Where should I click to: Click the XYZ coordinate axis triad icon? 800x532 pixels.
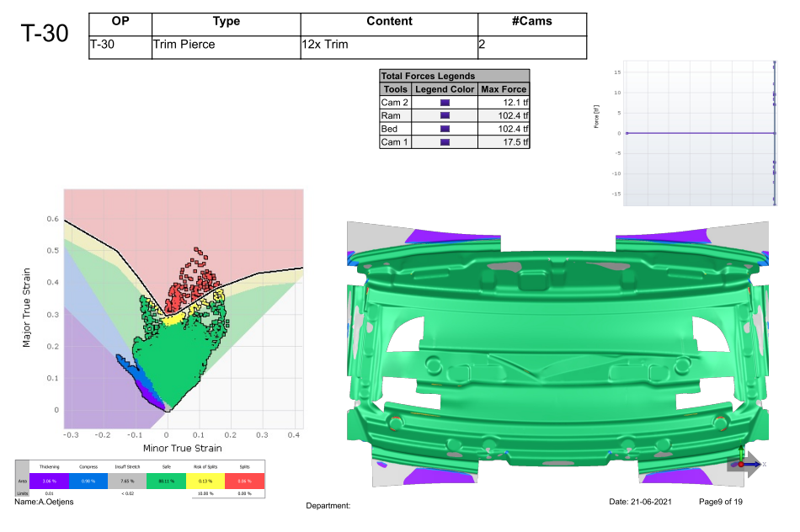(x=748, y=462)
